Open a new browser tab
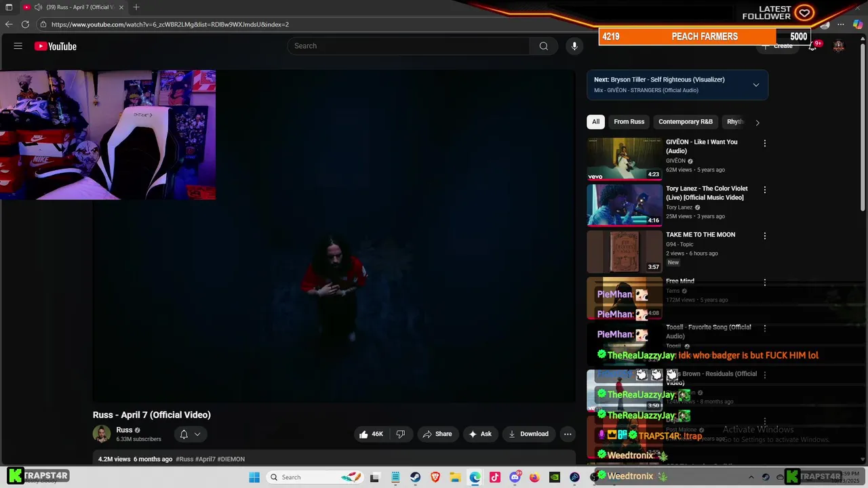This screenshot has height=488, width=868. pos(136,7)
